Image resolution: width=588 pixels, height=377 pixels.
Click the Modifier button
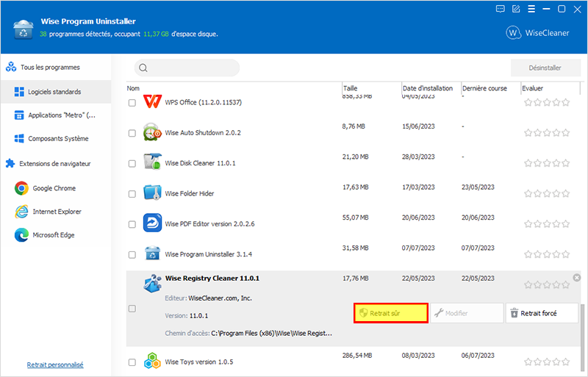pyautogui.click(x=467, y=313)
